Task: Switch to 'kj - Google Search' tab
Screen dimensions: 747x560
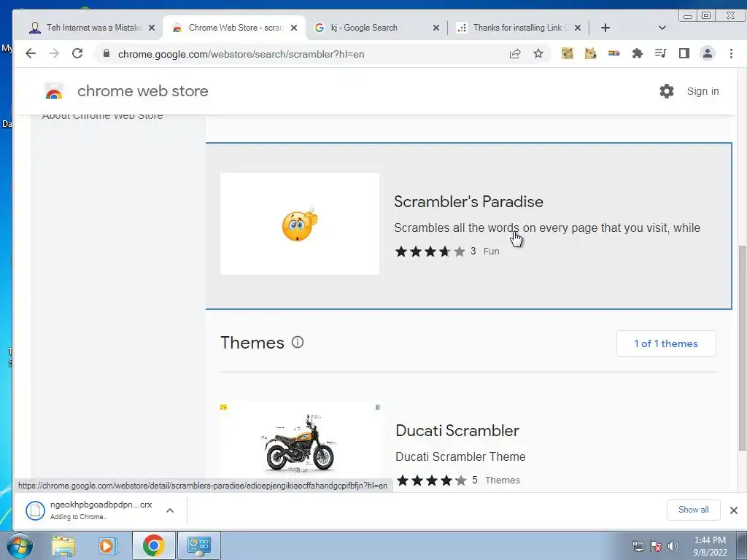Action: pos(376,28)
